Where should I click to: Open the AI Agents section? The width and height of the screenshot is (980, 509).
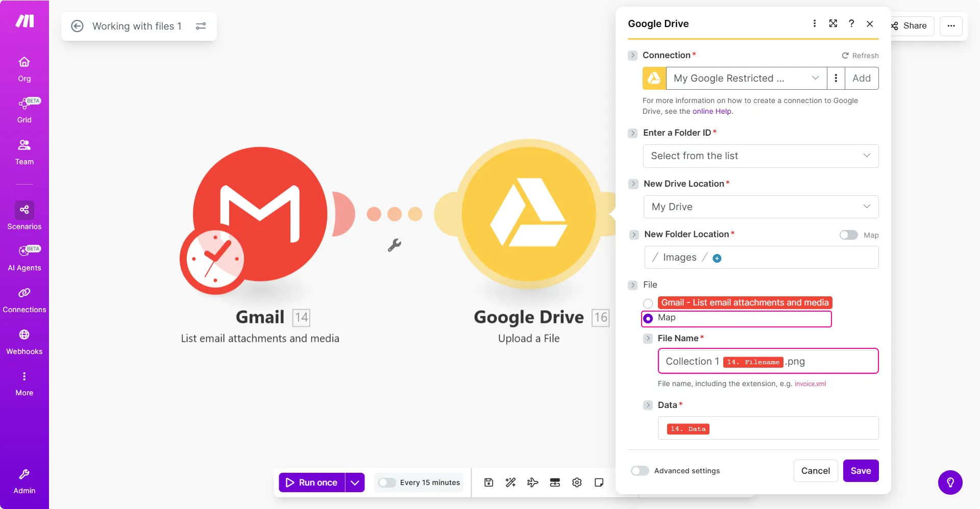click(x=24, y=258)
